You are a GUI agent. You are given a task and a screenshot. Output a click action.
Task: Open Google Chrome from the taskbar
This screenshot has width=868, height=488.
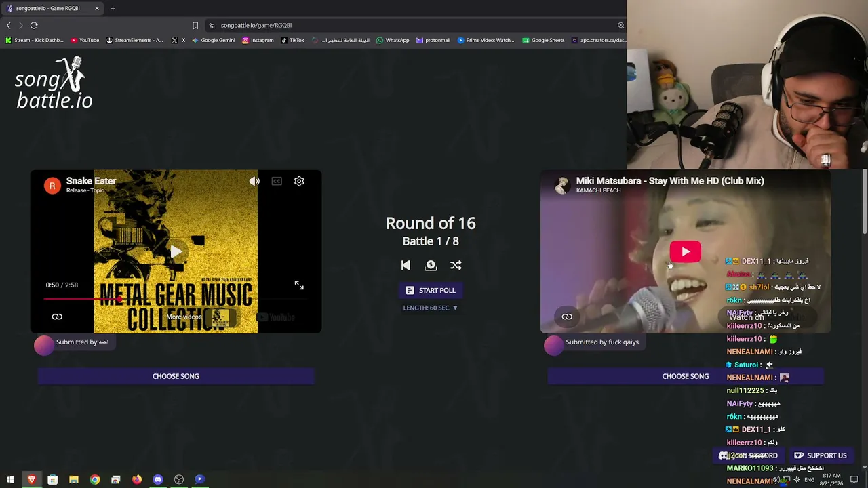(x=95, y=480)
